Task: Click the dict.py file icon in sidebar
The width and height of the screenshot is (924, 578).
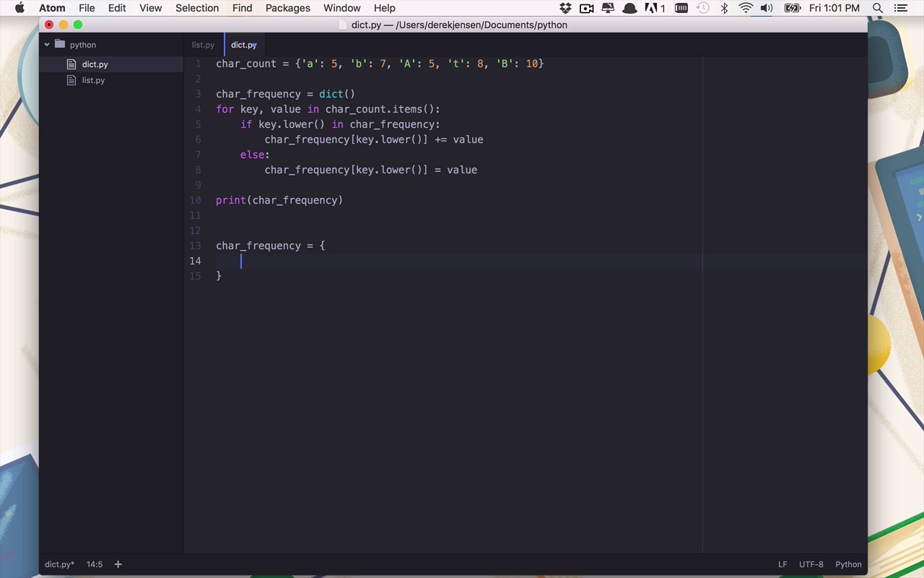Action: click(71, 64)
